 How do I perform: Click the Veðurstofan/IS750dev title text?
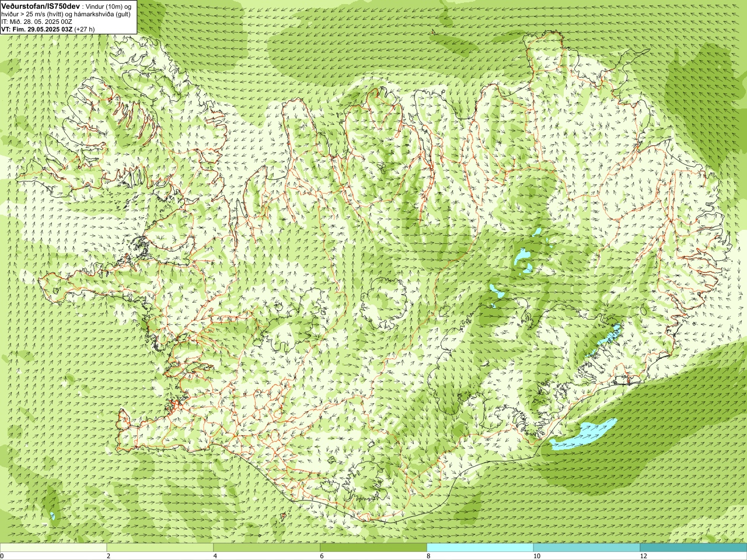coord(40,5)
